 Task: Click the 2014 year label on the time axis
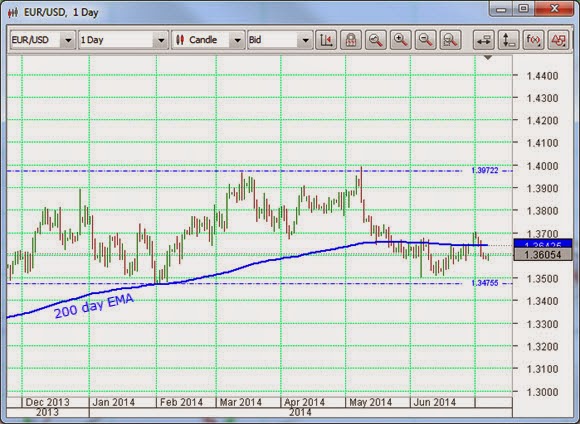(300, 412)
